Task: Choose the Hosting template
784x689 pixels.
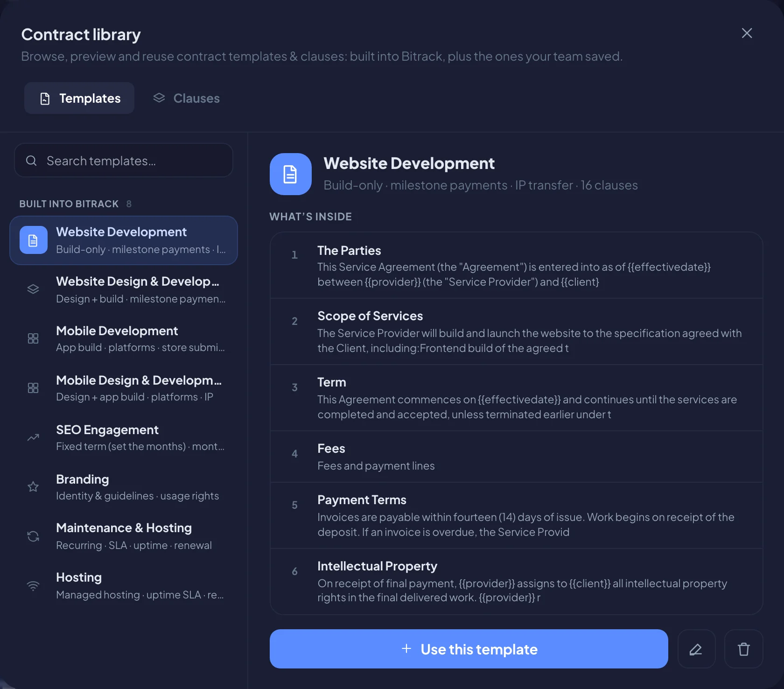Action: (124, 586)
